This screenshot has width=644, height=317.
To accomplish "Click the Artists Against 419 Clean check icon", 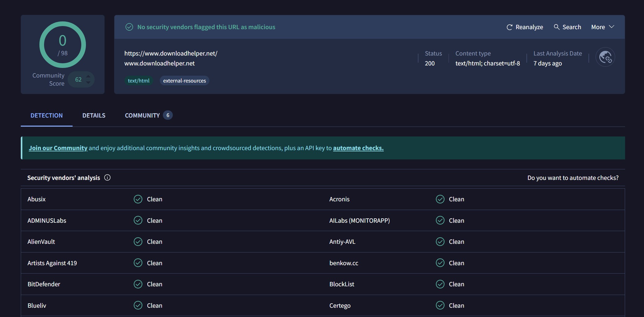I will click(138, 263).
